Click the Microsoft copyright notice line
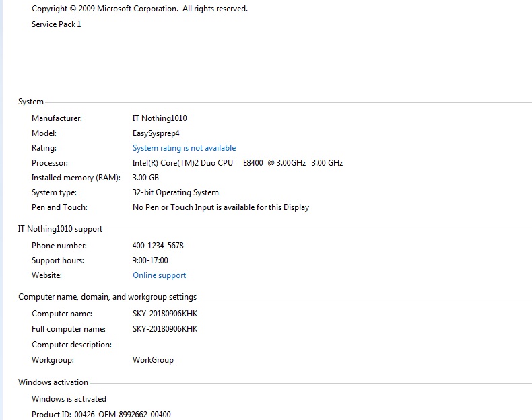 [139, 9]
